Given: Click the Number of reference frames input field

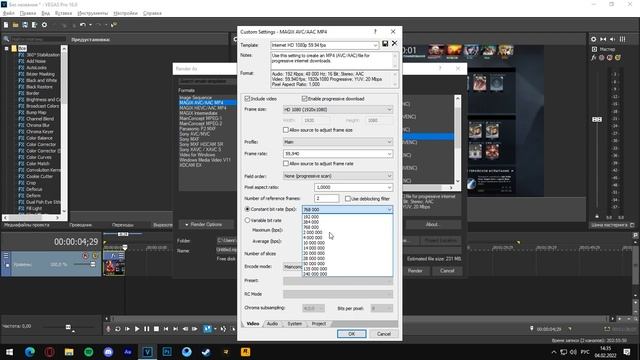Looking at the screenshot, I should tap(327, 198).
